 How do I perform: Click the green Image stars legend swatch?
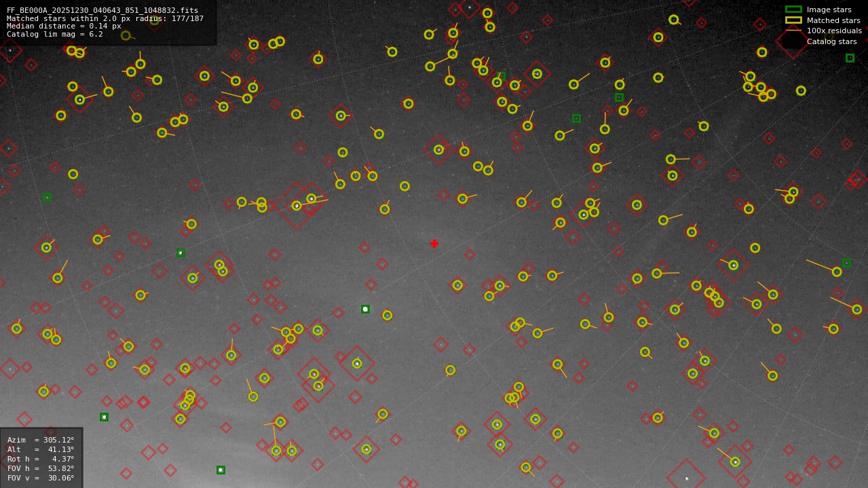[x=793, y=10]
